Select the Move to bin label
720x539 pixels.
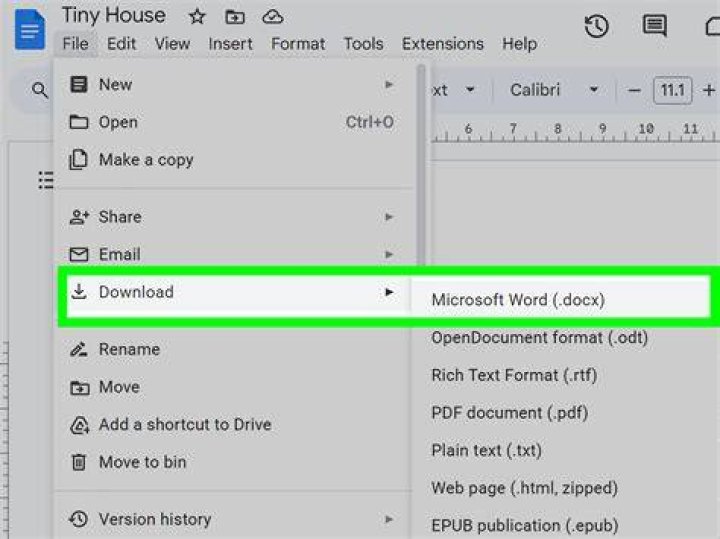(142, 462)
